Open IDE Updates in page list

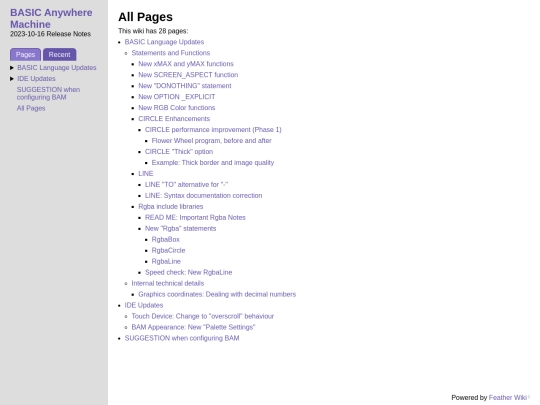coord(144,305)
